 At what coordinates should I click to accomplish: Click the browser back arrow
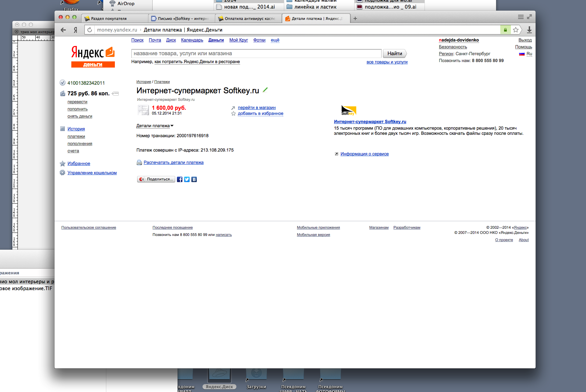pos(63,30)
